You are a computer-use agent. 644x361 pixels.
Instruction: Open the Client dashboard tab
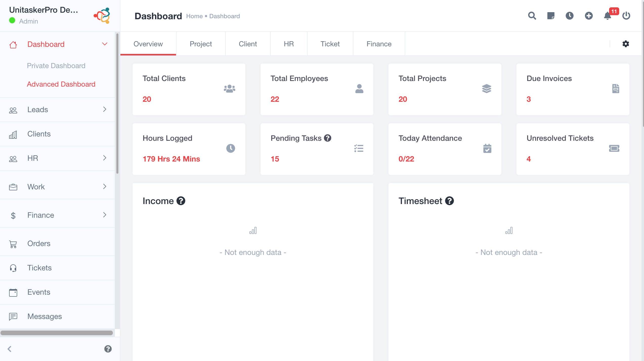click(x=248, y=44)
